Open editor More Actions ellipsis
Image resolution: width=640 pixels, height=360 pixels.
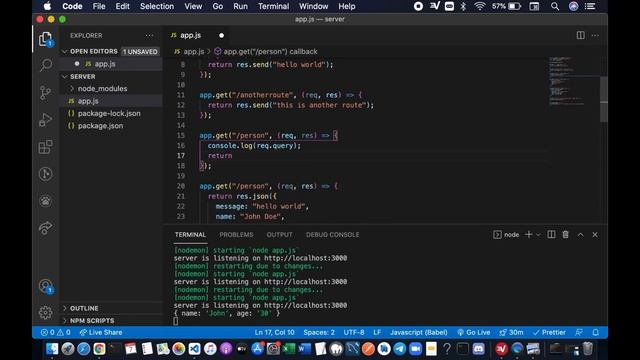(x=595, y=36)
